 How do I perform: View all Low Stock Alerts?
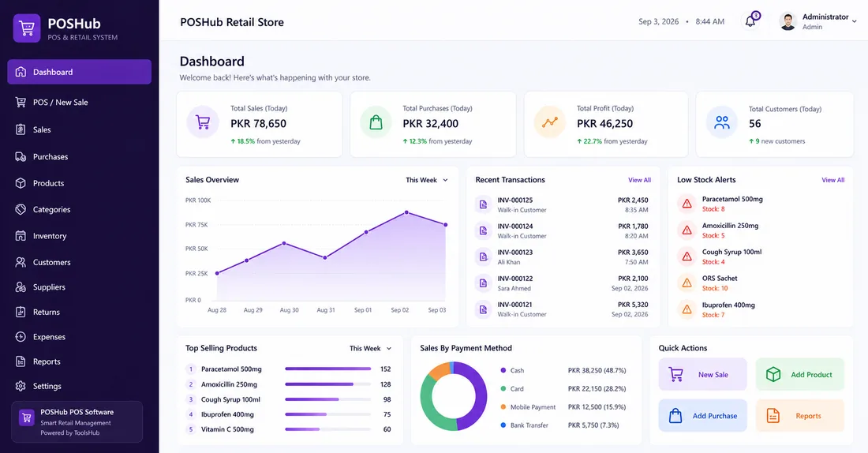833,180
